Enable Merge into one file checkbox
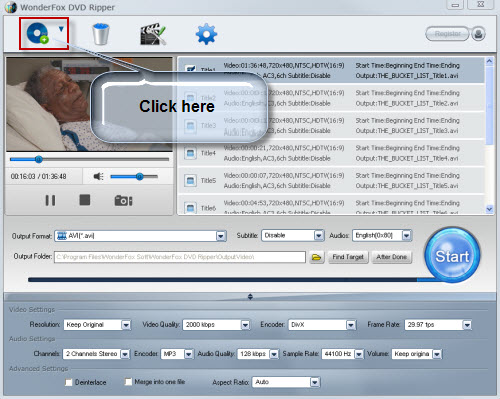This screenshot has width=500, height=399. pos(128,382)
